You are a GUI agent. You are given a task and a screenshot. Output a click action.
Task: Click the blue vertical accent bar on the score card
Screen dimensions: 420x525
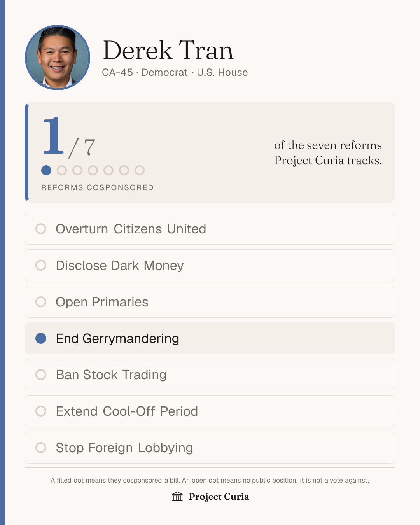point(27,152)
